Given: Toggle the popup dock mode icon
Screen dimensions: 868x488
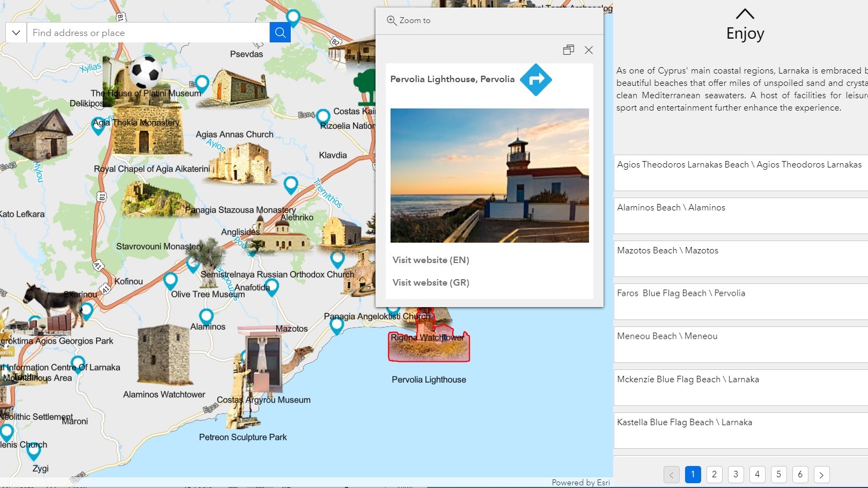Looking at the screenshot, I should 568,50.
